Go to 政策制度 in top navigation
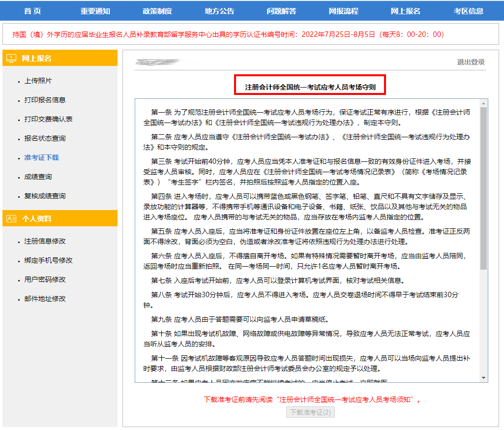The width and height of the screenshot is (504, 430). (x=157, y=11)
